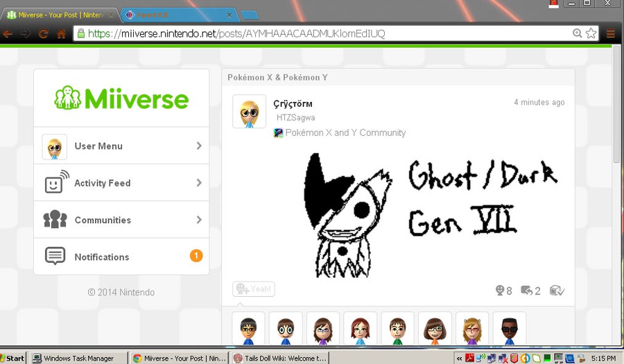Bookmark this page with the star
The width and height of the screenshot is (624, 364).
[591, 33]
